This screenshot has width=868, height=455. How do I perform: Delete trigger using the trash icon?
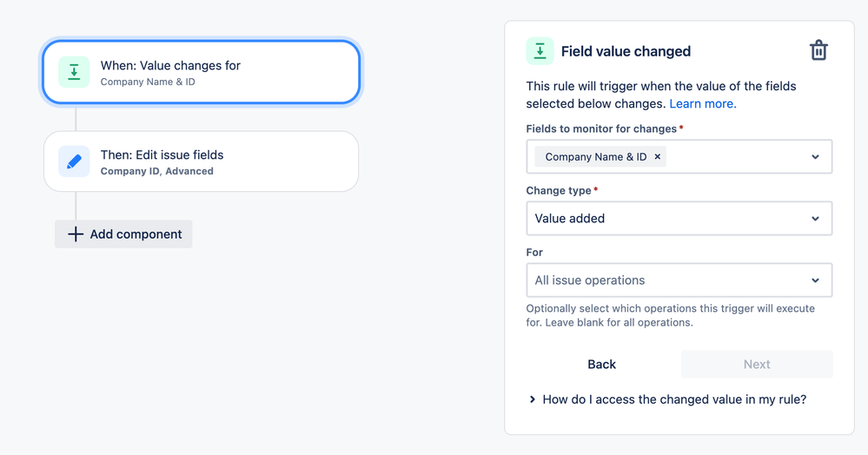[x=818, y=50]
